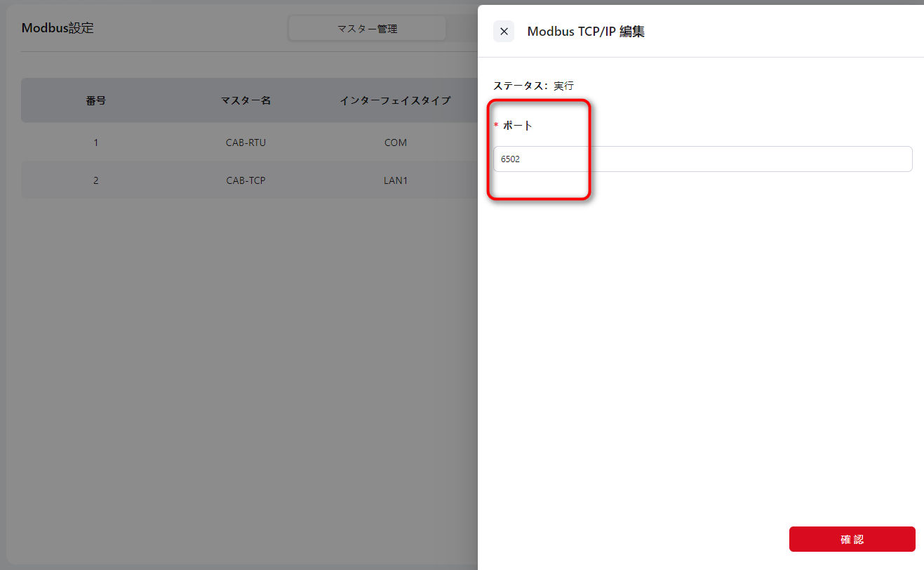Image resolution: width=924 pixels, height=570 pixels.
Task: Click row number 2 in the table
Action: coord(96,180)
